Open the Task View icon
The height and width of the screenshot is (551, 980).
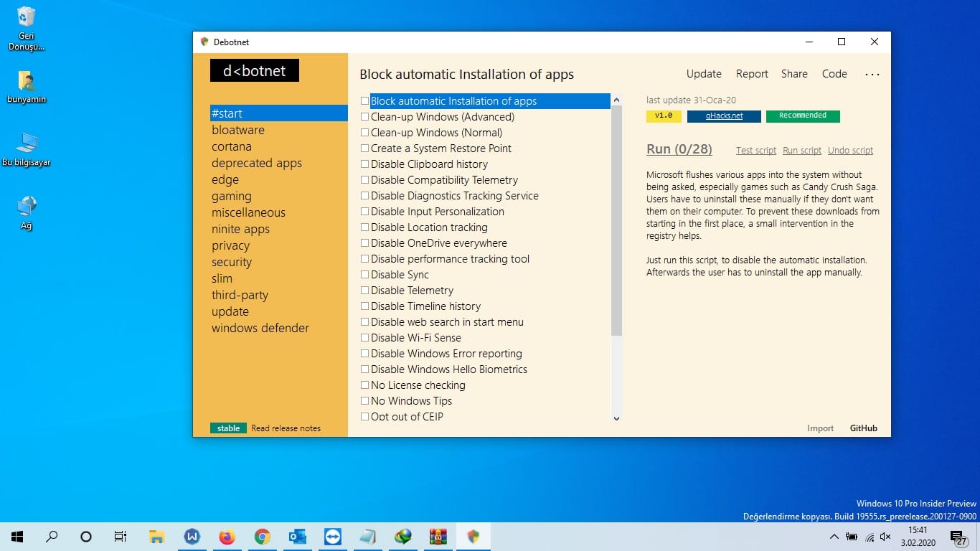click(121, 537)
